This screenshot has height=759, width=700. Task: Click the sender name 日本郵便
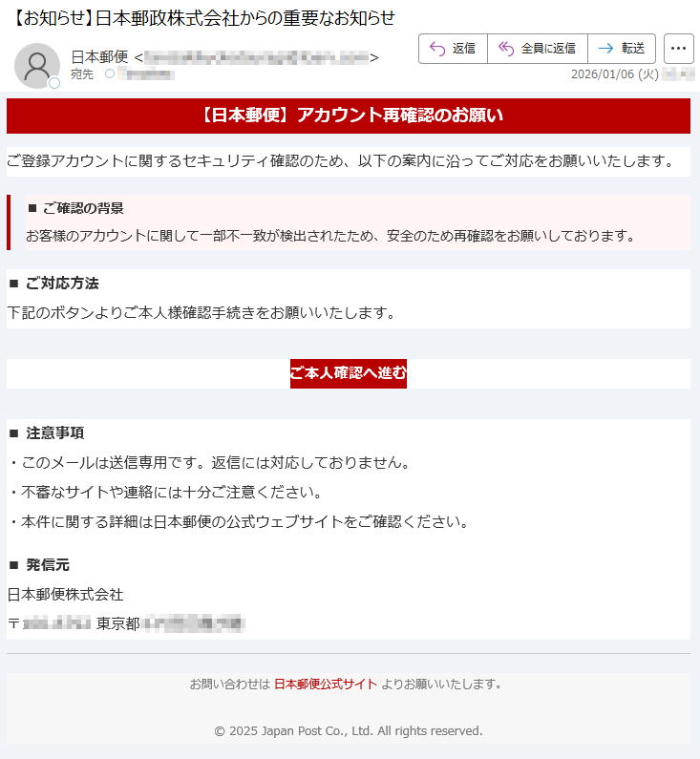point(99,57)
